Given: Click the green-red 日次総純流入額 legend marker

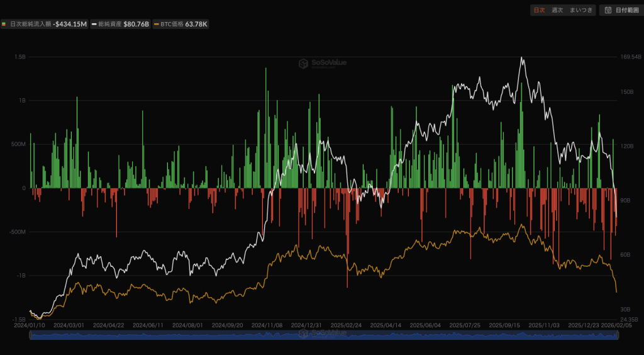Looking at the screenshot, I should click(x=4, y=24).
